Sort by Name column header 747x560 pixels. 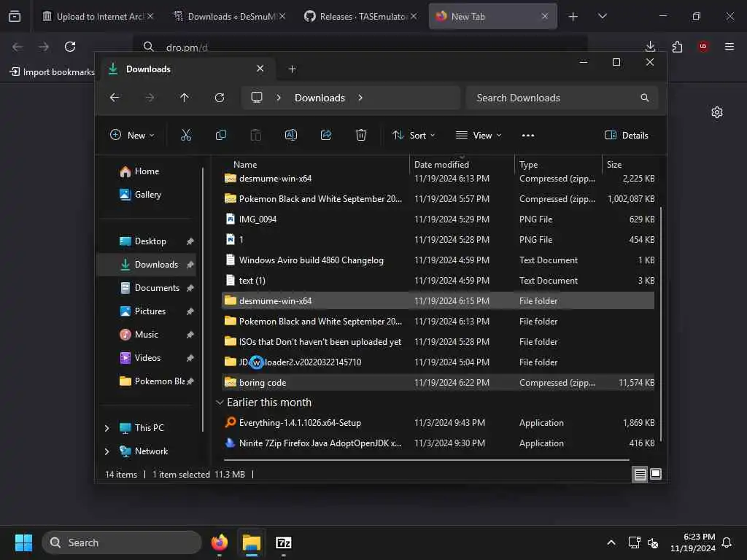245,164
